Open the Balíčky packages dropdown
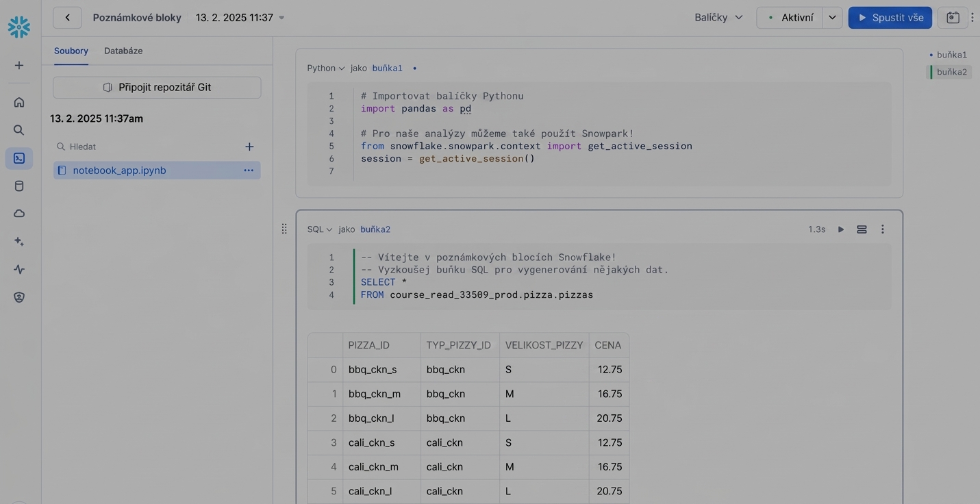This screenshot has width=980, height=504. point(718,18)
